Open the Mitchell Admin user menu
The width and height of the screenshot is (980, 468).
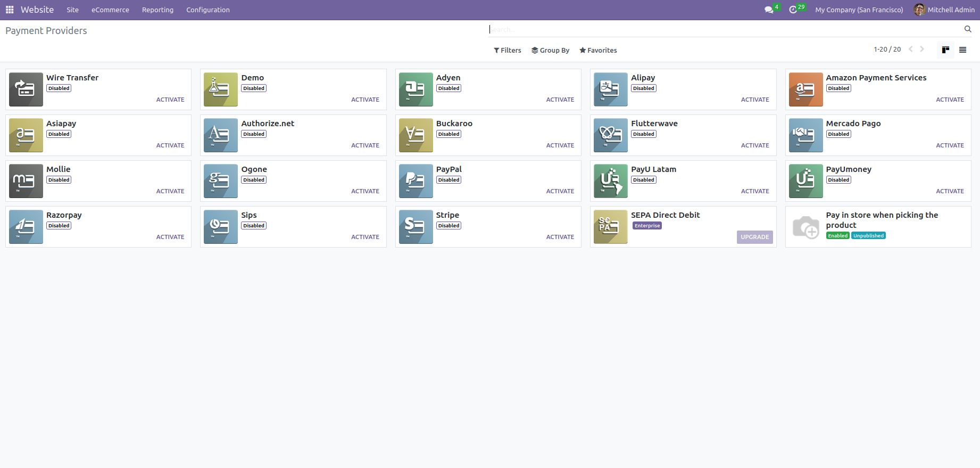(x=944, y=10)
